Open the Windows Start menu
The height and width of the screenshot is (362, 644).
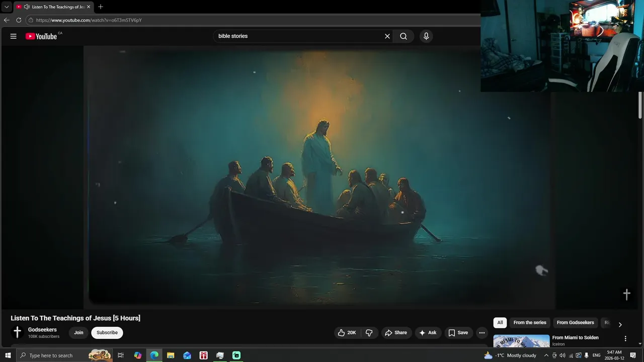click(x=8, y=355)
